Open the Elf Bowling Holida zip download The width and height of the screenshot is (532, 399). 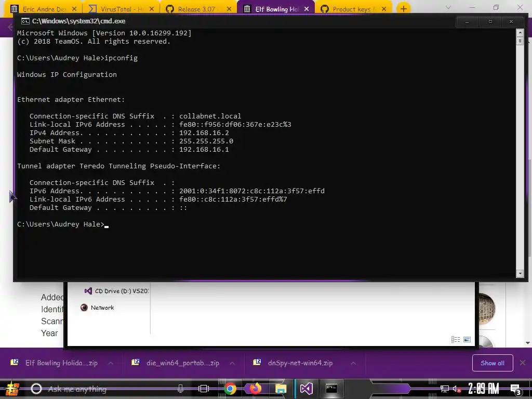pos(55,363)
